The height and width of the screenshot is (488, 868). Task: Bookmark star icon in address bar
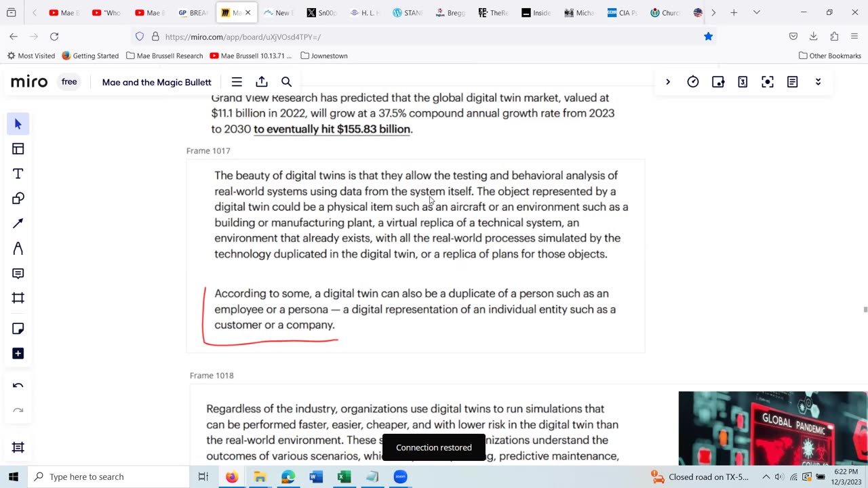point(708,37)
